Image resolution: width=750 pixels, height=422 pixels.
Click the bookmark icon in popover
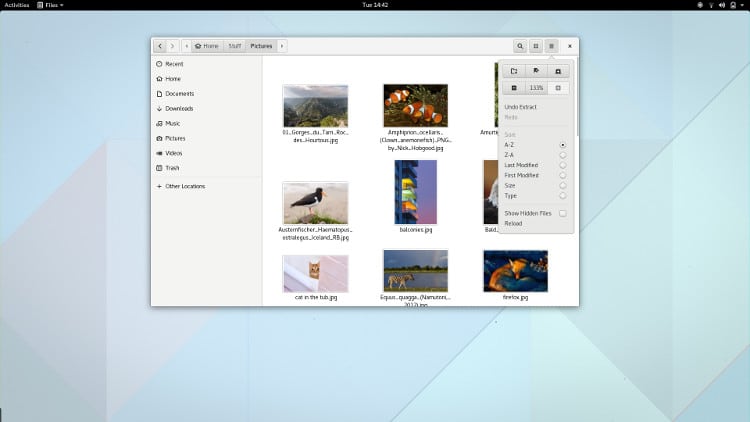pyautogui.click(x=536, y=71)
